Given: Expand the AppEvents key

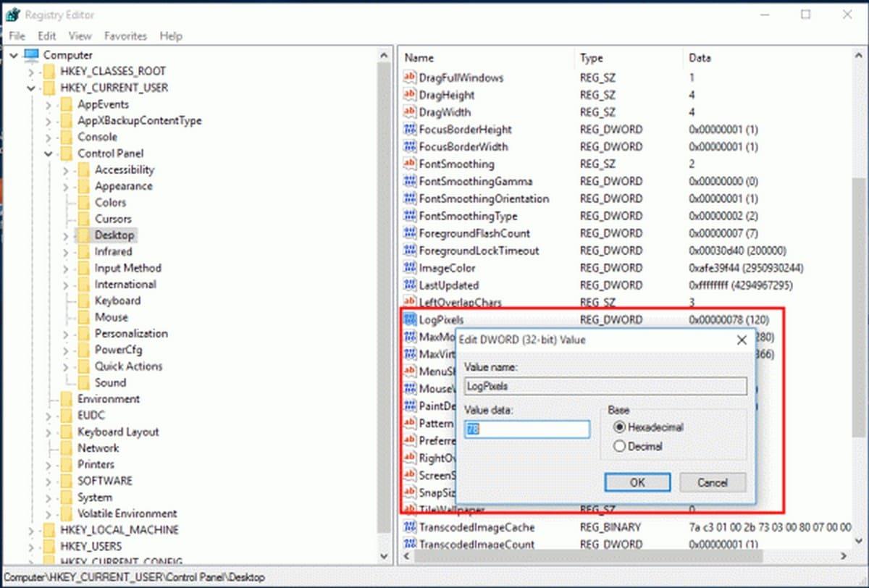Looking at the screenshot, I should point(48,104).
